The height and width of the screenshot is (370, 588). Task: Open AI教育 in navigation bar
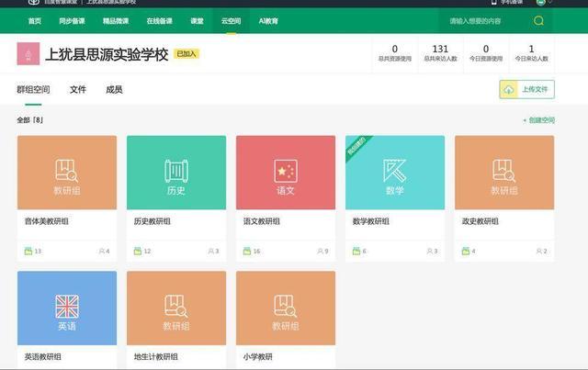(x=269, y=20)
